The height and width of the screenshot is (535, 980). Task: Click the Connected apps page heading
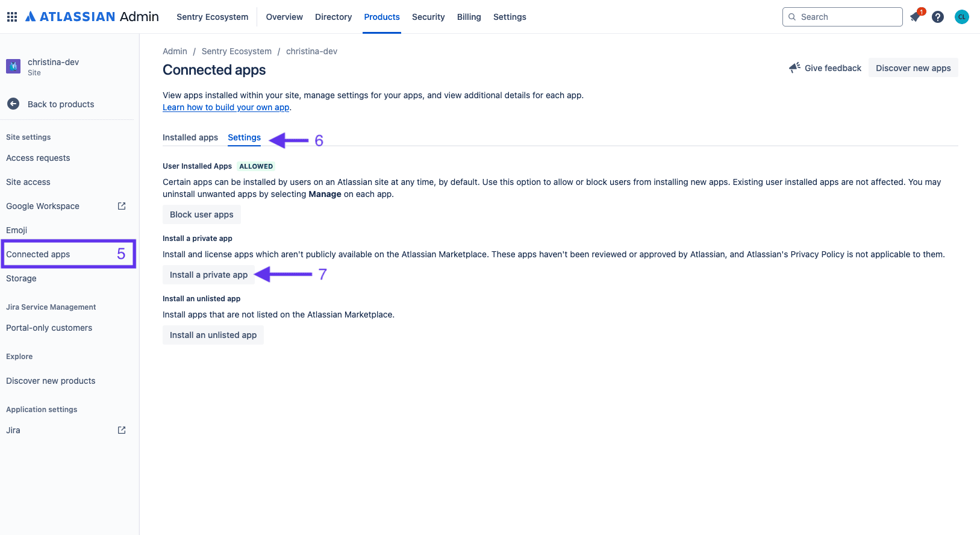[x=214, y=70]
